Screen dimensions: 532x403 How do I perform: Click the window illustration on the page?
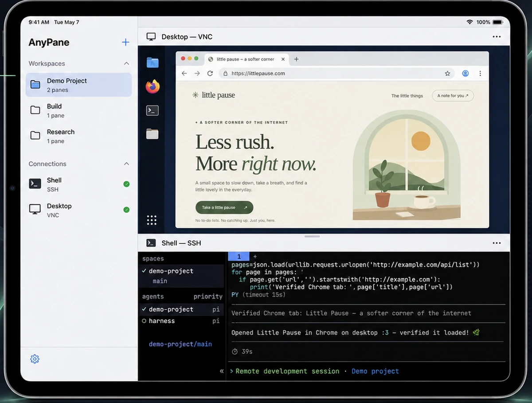[407, 164]
